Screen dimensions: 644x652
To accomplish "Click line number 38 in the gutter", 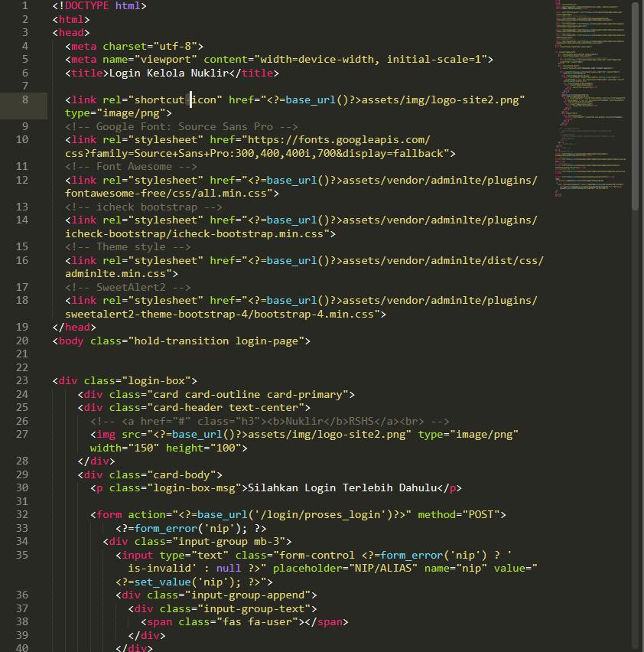I will pyautogui.click(x=22, y=622).
